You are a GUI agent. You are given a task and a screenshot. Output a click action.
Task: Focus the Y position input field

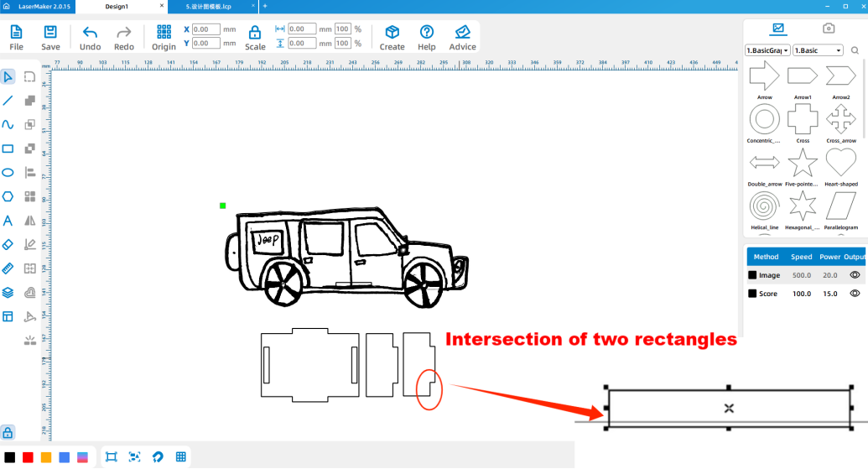pos(206,43)
